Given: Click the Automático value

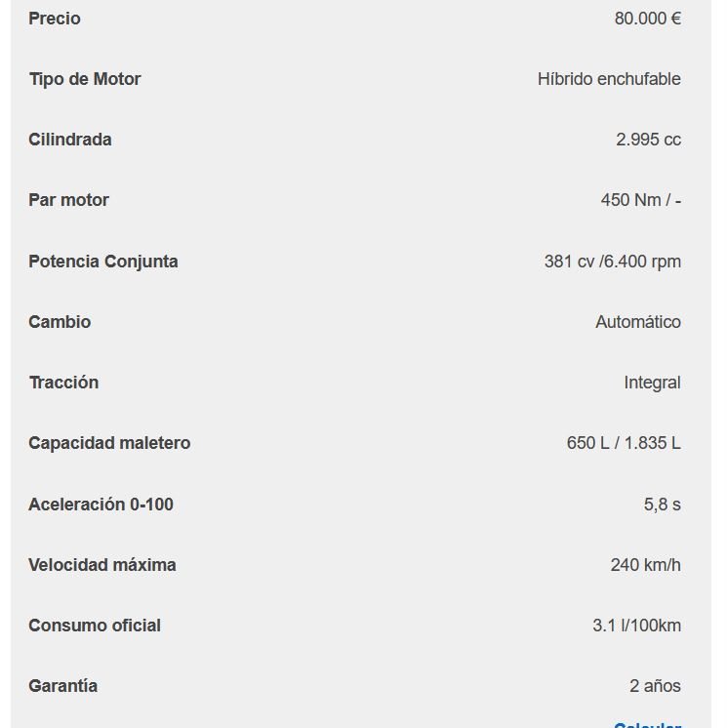Looking at the screenshot, I should 638,322.
